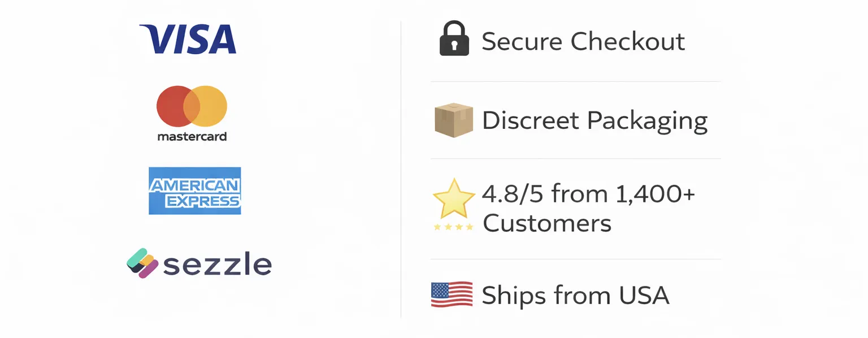Click the vertical divider between the columns
868x338 pixels.
[x=401, y=170]
